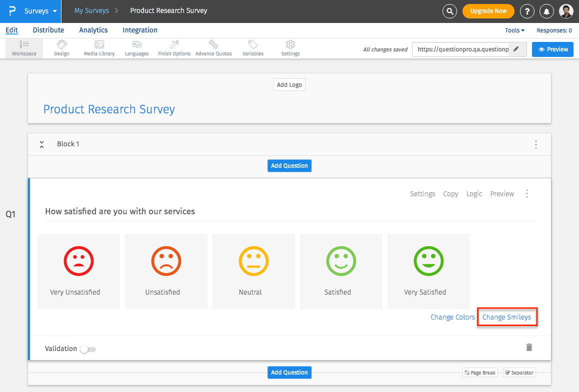Viewport: 579px width, 392px height.
Task: Switch to the Analytics tab
Action: [x=93, y=30]
